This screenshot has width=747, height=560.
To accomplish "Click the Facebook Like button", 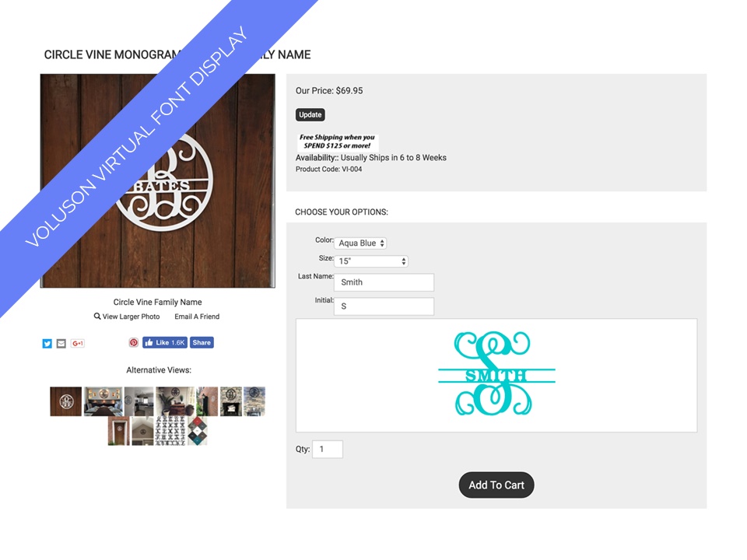I will point(165,342).
